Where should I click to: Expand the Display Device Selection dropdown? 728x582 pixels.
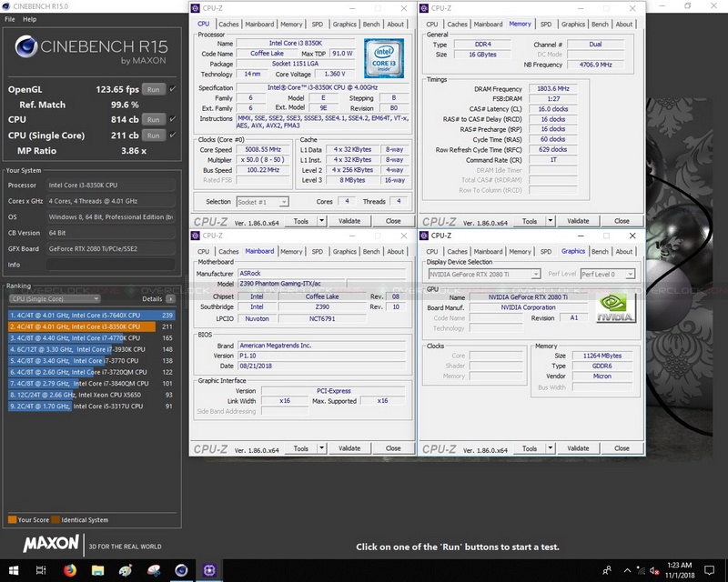click(484, 274)
